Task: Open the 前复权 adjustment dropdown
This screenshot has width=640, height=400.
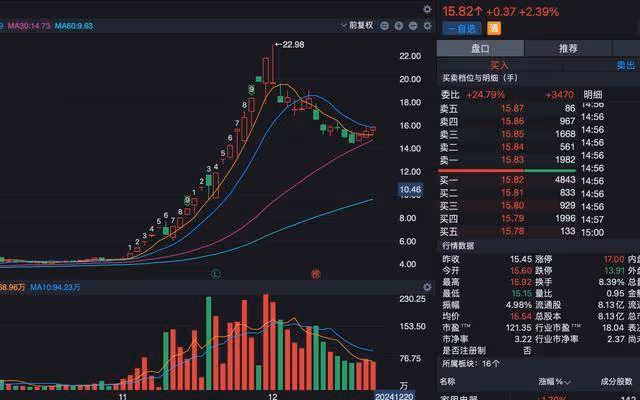Action: 357,25
